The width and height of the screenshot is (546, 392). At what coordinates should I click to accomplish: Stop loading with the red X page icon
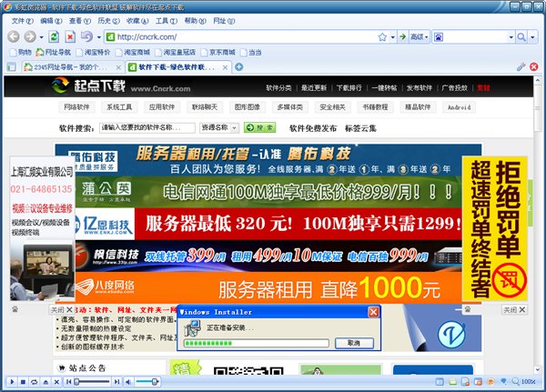pyautogui.click(x=70, y=36)
